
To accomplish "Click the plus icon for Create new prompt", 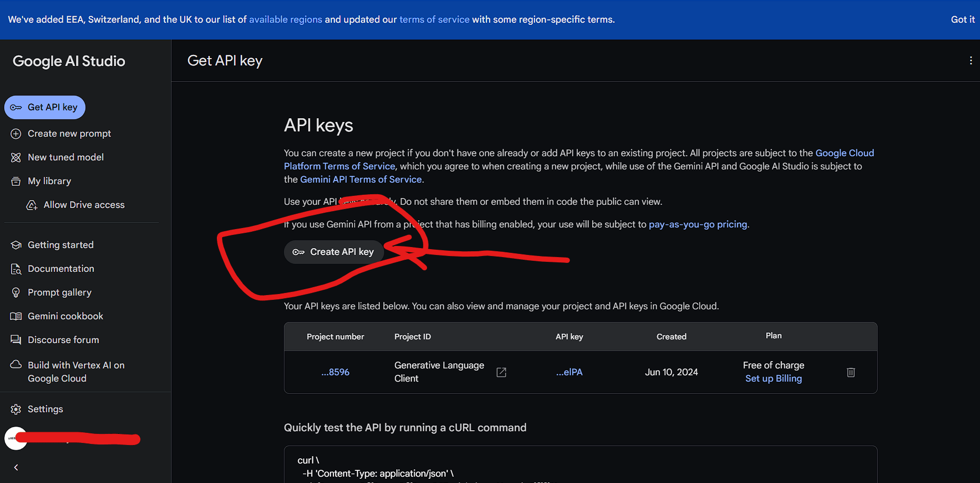I will tap(16, 134).
